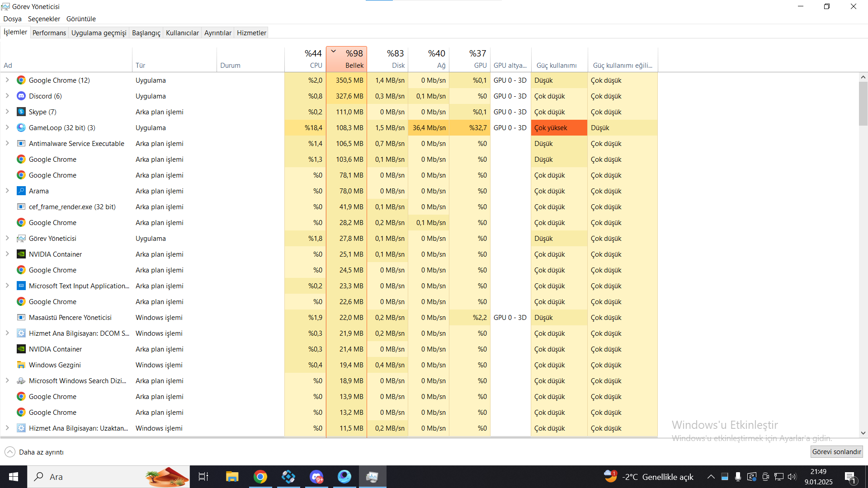The width and height of the screenshot is (868, 488).
Task: Show hidden system tray icons
Action: (x=711, y=477)
